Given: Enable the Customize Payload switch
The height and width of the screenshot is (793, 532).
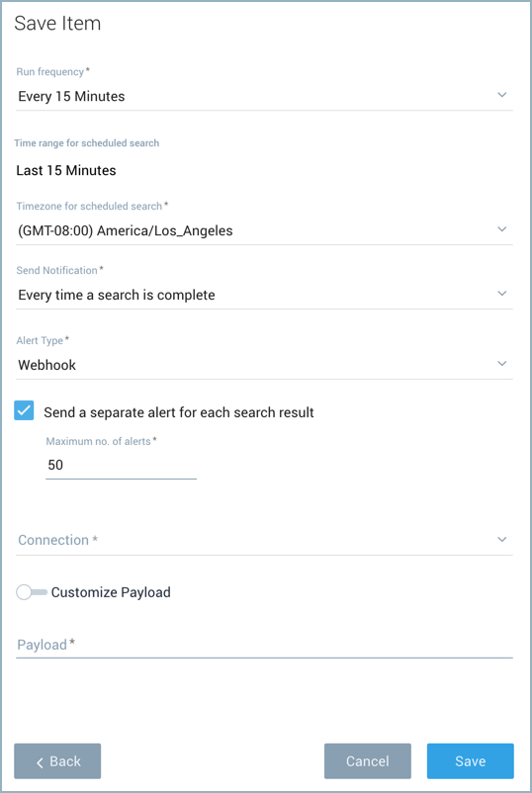Looking at the screenshot, I should tap(32, 592).
